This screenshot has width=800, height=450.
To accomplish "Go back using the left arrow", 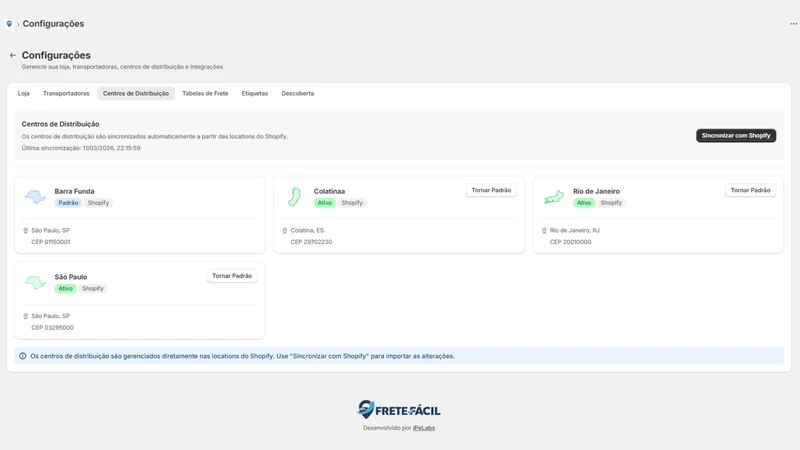I will 13,55.
